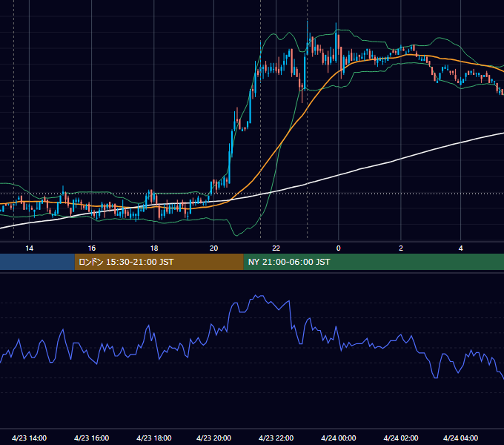Click the 4 hour label on price chart axis
Viewport: 504px width, 445px height.
click(460, 248)
